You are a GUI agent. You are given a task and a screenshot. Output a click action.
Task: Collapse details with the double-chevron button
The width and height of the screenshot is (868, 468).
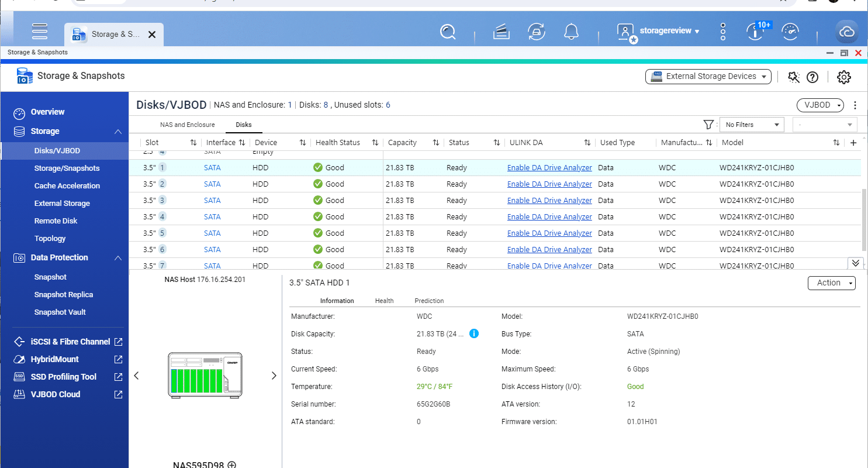(855, 263)
